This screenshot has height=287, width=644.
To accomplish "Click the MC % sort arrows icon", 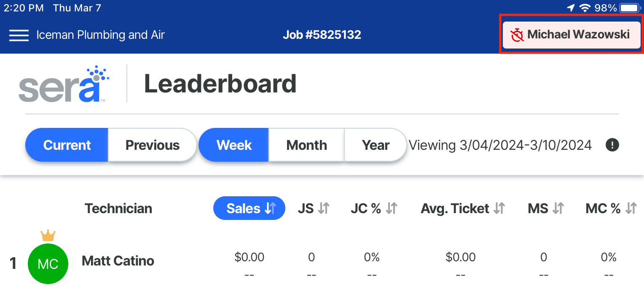I will tap(631, 208).
